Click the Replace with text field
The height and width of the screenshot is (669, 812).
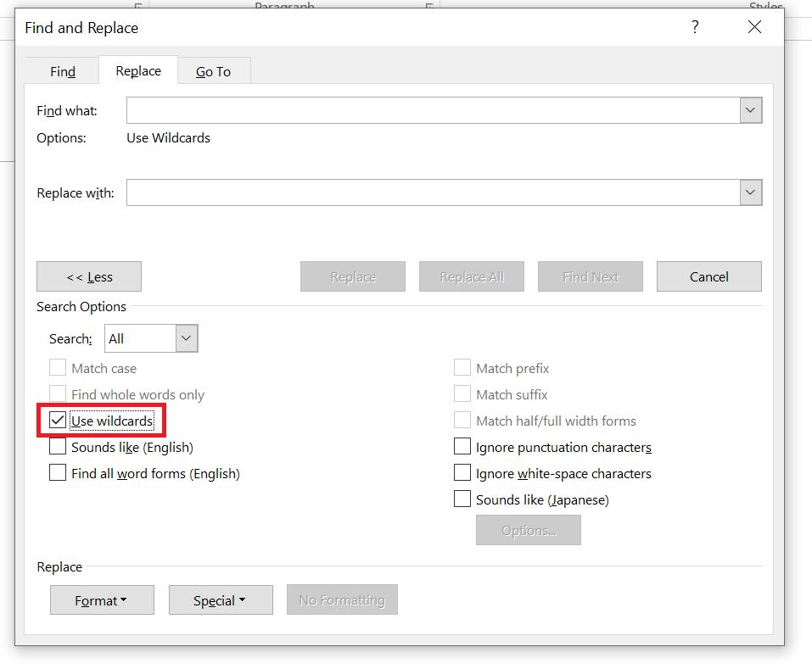[433, 192]
